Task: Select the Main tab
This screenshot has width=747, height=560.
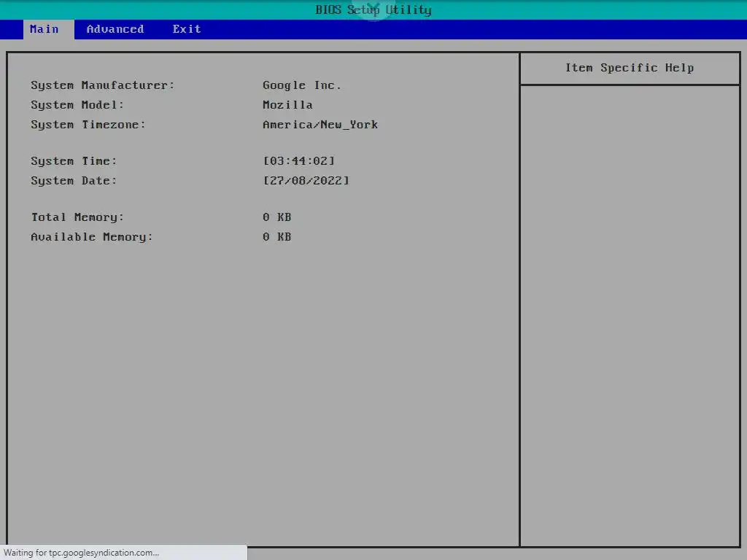Action: (x=49, y=29)
